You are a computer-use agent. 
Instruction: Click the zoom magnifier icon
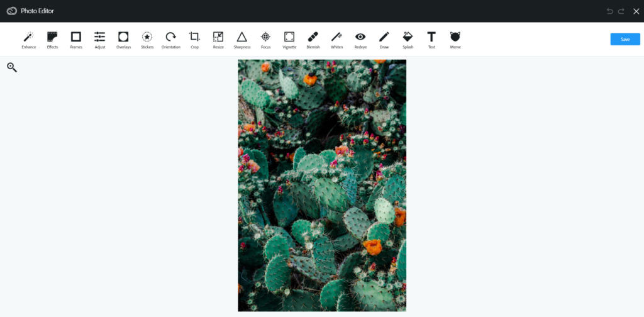click(x=12, y=68)
